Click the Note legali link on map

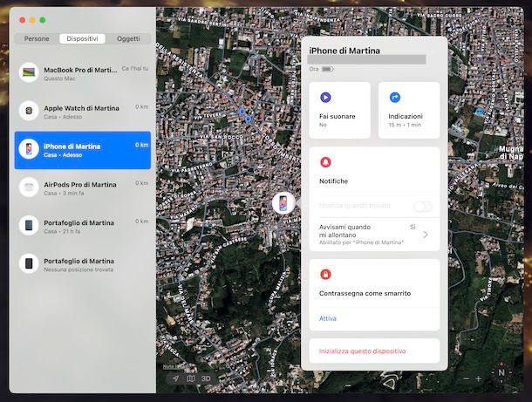(x=173, y=367)
